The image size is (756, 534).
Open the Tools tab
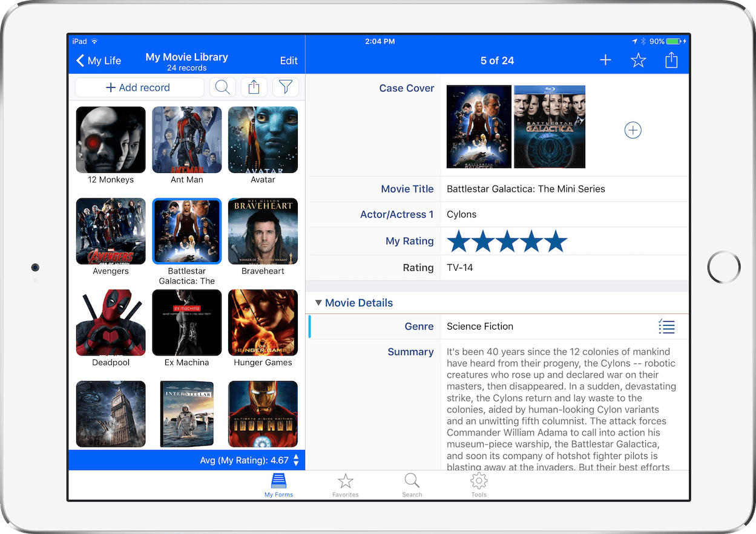[x=479, y=485]
